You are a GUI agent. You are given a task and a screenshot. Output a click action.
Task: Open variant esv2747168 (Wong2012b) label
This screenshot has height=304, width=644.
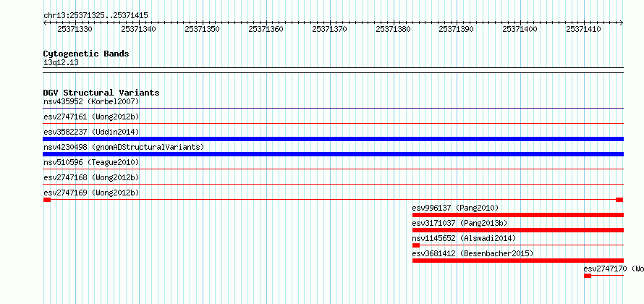[91, 178]
